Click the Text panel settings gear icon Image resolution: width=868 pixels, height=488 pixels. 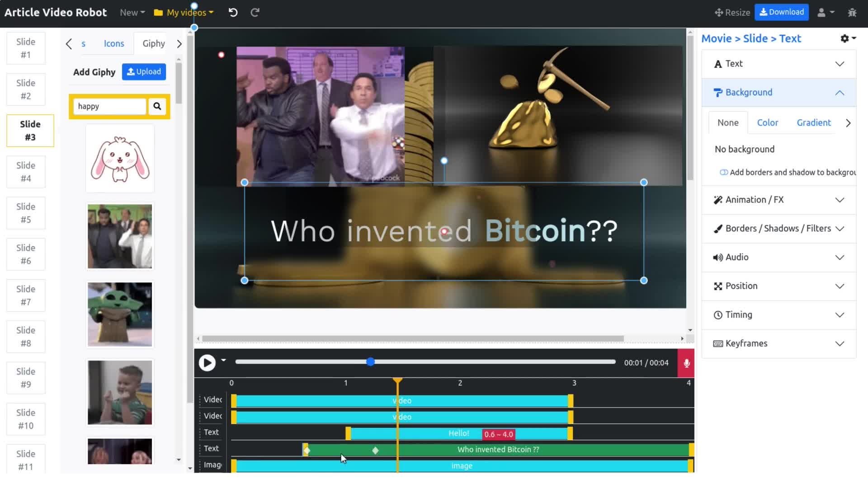(x=845, y=38)
